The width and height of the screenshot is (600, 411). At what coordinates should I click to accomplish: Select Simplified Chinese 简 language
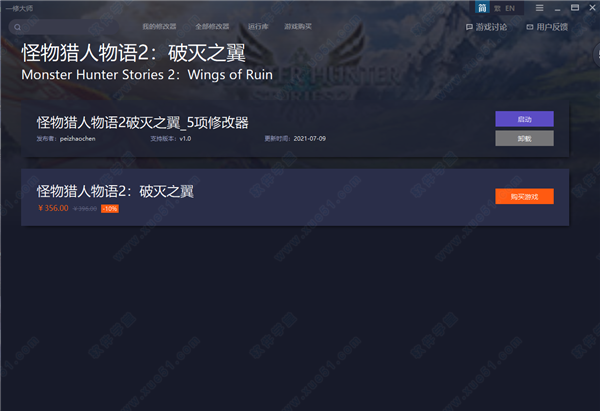click(x=482, y=8)
